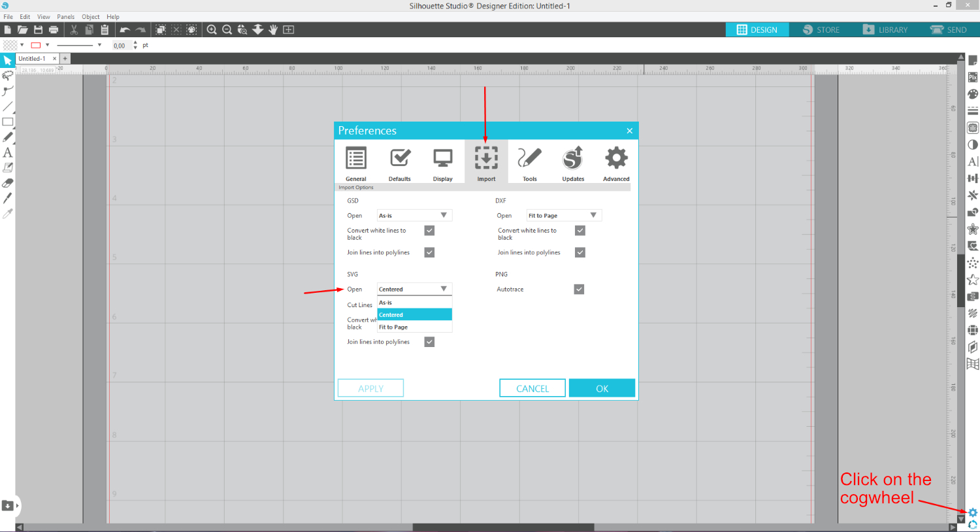Select the Rectangle drawing tool

pyautogui.click(x=8, y=122)
